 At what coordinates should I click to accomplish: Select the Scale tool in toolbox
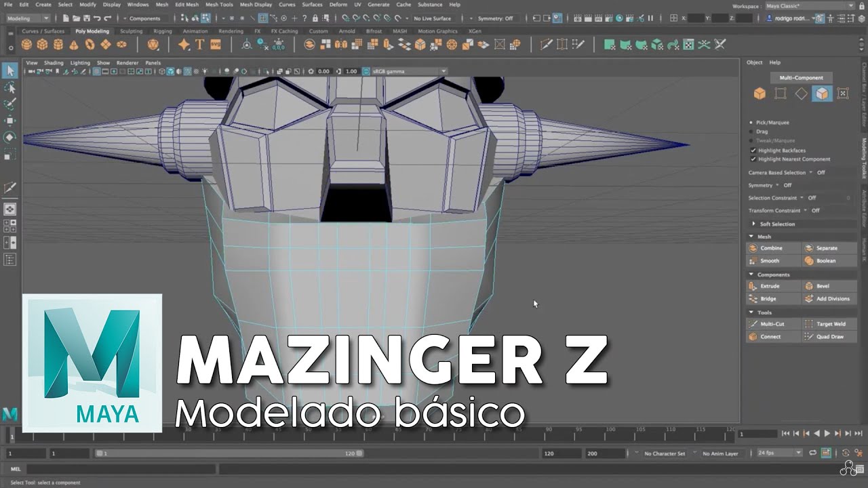tap(10, 154)
